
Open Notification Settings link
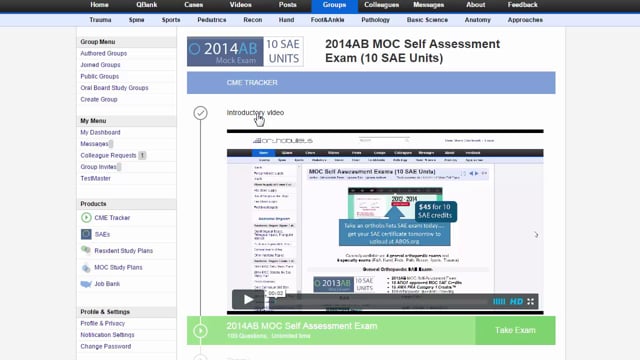pyautogui.click(x=107, y=335)
